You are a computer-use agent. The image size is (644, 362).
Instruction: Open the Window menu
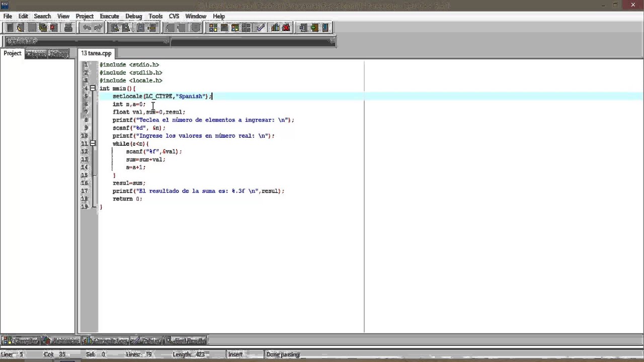196,16
